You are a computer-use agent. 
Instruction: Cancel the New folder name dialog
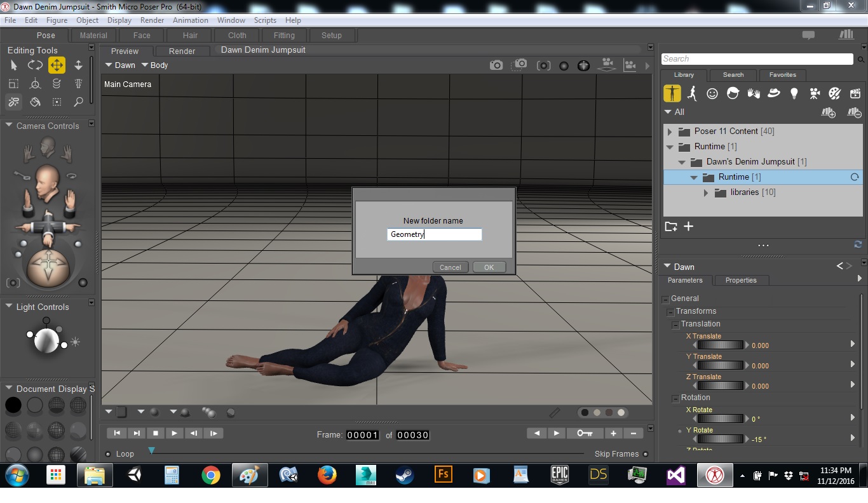450,267
